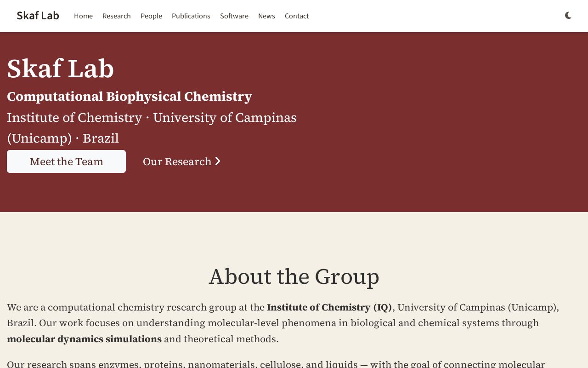
Task: Follow the Our Research link
Action: coord(182,161)
